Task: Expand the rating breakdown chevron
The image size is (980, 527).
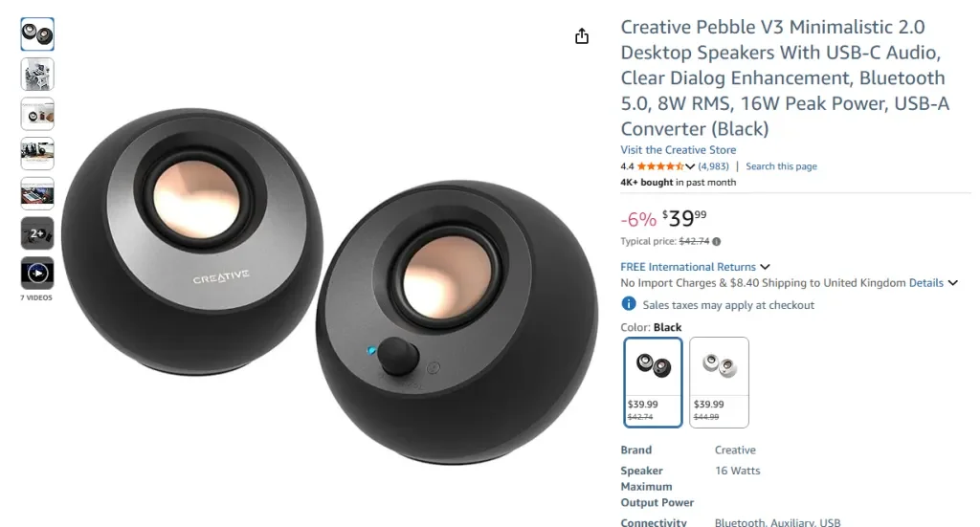Action: click(690, 166)
